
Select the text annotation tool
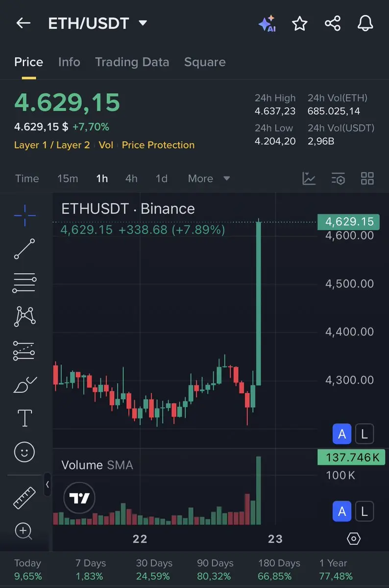tap(24, 418)
